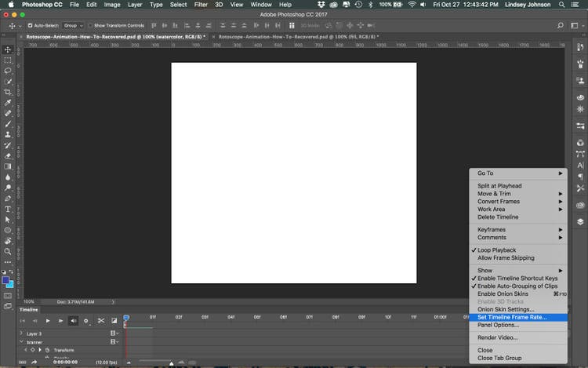The height and width of the screenshot is (368, 588).
Task: Select the Gradient tool
Action: [8, 166]
